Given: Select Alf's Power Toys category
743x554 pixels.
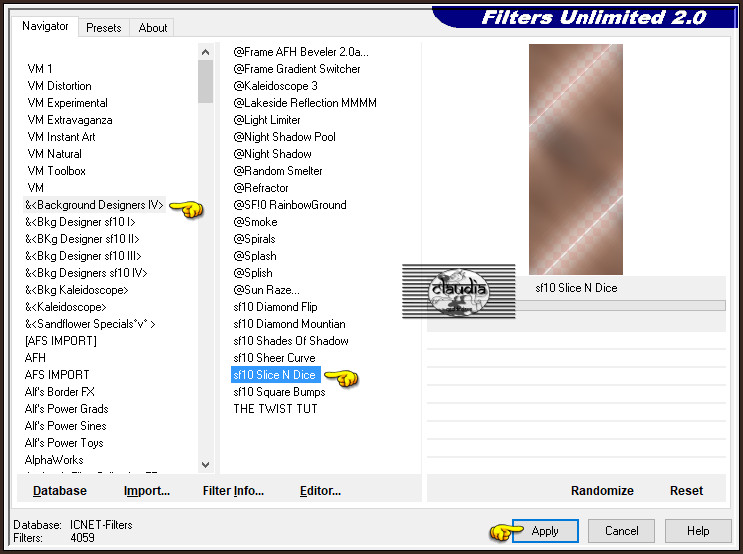Looking at the screenshot, I should (x=64, y=443).
